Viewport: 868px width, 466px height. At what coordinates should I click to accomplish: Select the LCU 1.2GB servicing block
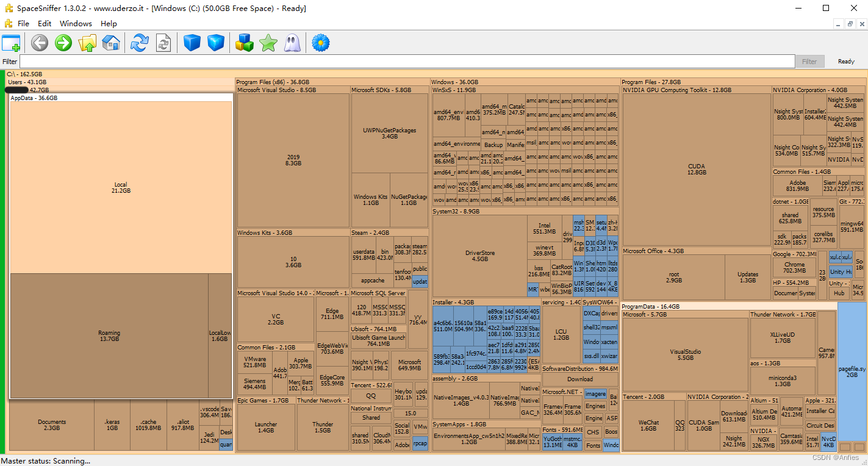pos(561,335)
